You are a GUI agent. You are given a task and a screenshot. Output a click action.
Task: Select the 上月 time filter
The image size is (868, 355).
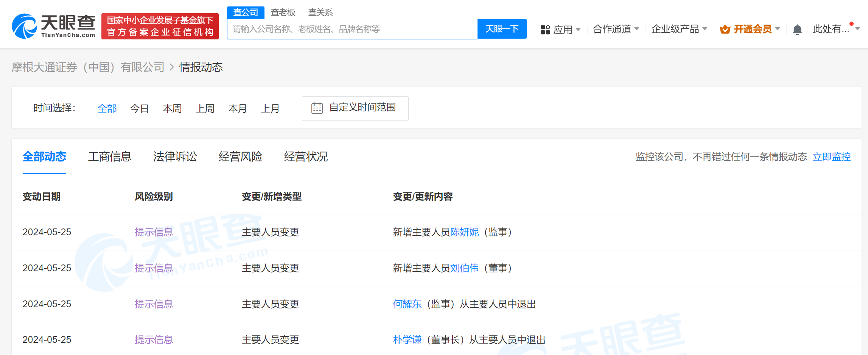pos(270,109)
